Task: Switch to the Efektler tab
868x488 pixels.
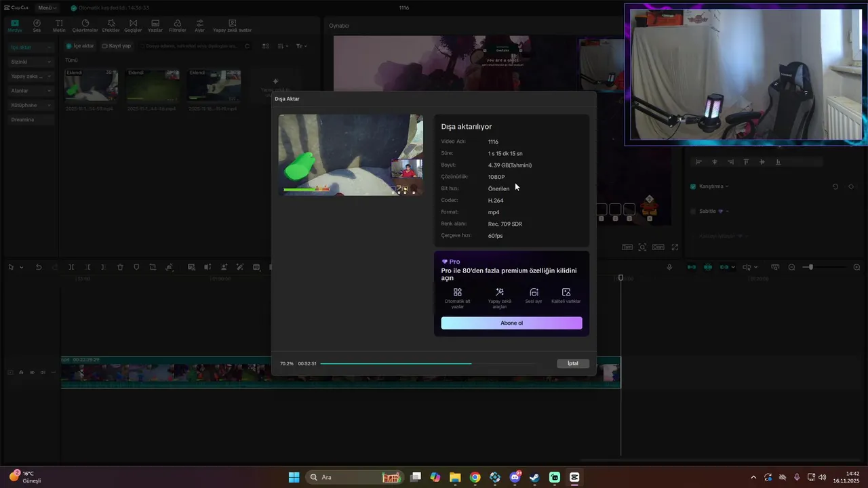Action: click(111, 26)
